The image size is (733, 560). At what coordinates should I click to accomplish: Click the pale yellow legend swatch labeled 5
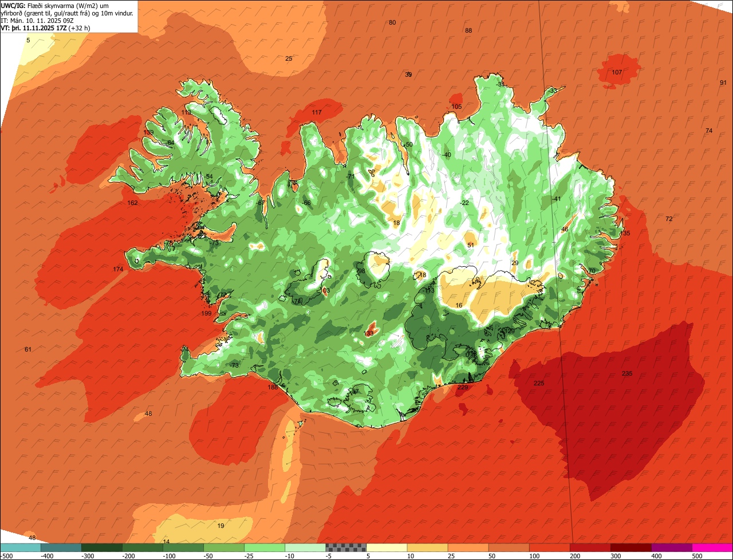pyautogui.click(x=387, y=547)
